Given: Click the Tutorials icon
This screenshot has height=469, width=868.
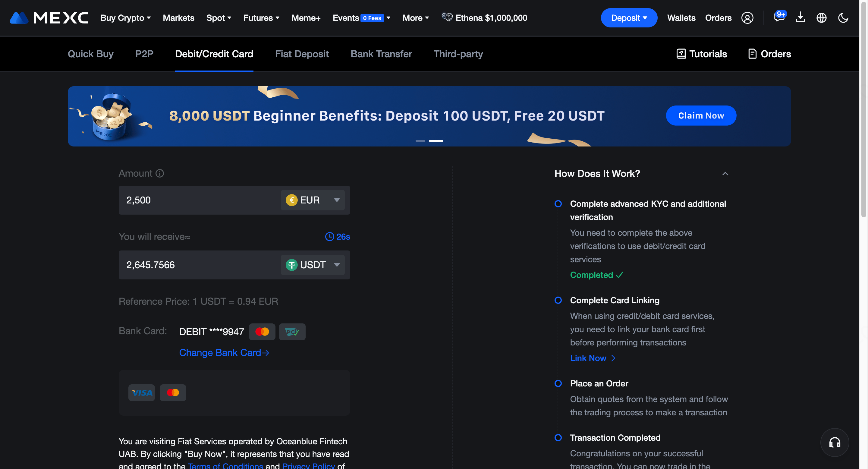Looking at the screenshot, I should tap(681, 54).
